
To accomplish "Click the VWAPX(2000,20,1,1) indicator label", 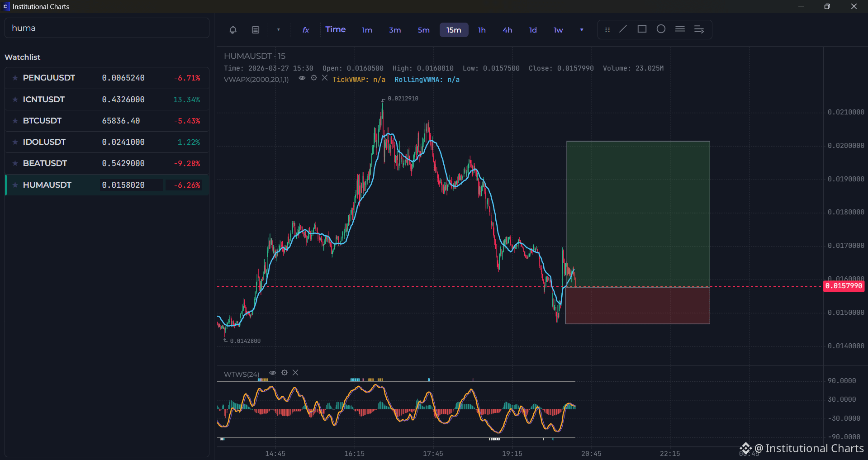I will pos(256,80).
